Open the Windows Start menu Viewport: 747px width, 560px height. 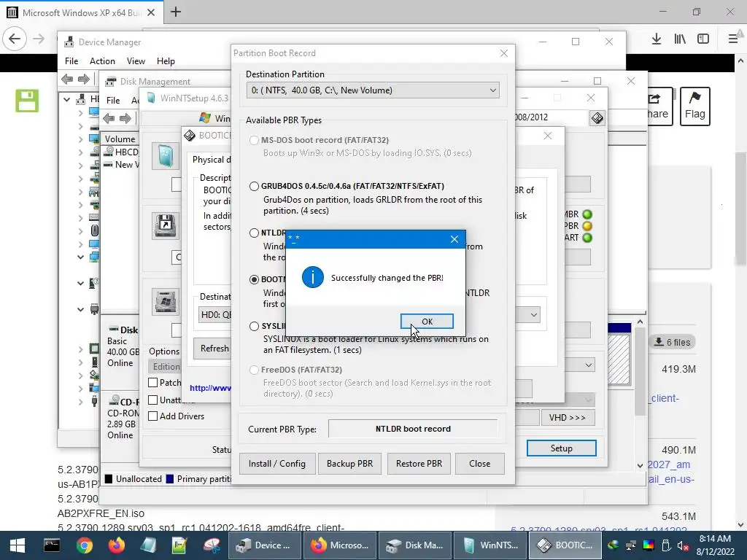pyautogui.click(x=18, y=545)
